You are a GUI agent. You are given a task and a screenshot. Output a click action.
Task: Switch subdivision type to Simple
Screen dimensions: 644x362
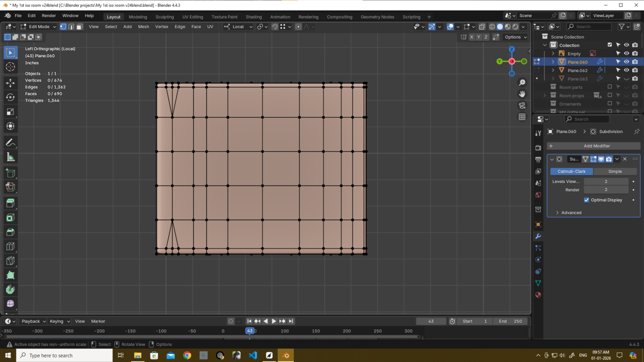pos(615,171)
